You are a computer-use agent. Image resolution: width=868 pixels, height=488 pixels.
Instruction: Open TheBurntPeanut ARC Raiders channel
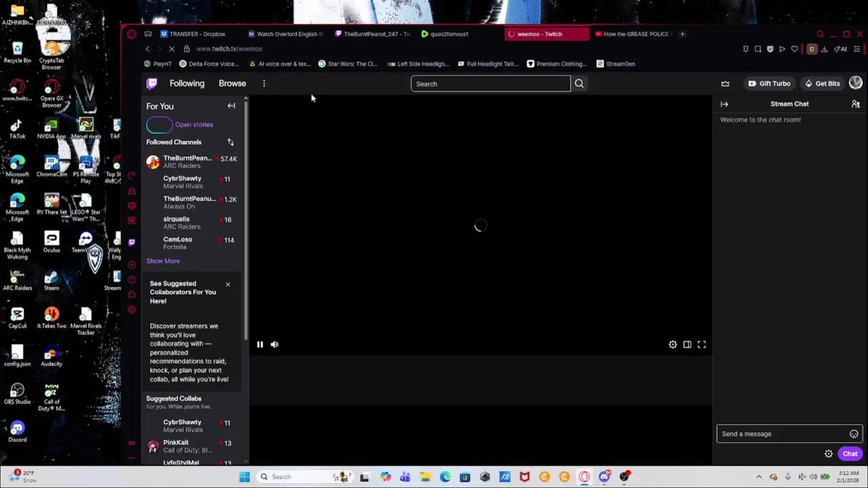191,161
